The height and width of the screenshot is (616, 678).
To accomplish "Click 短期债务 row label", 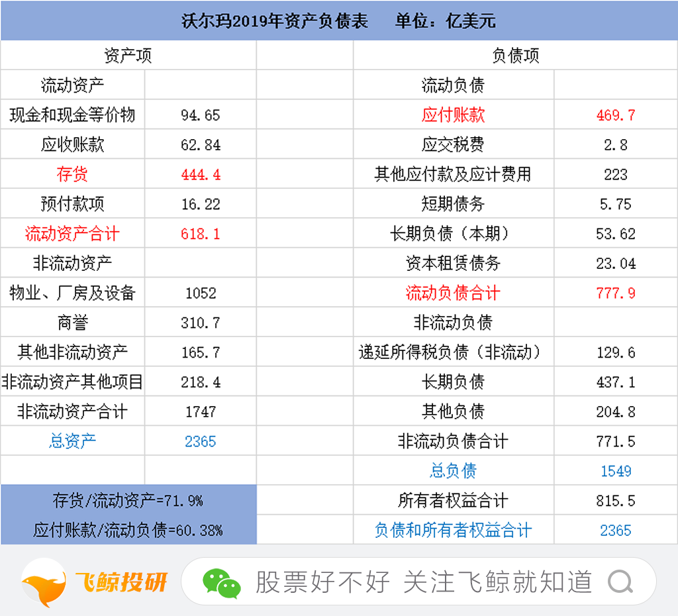I will 453,204.
